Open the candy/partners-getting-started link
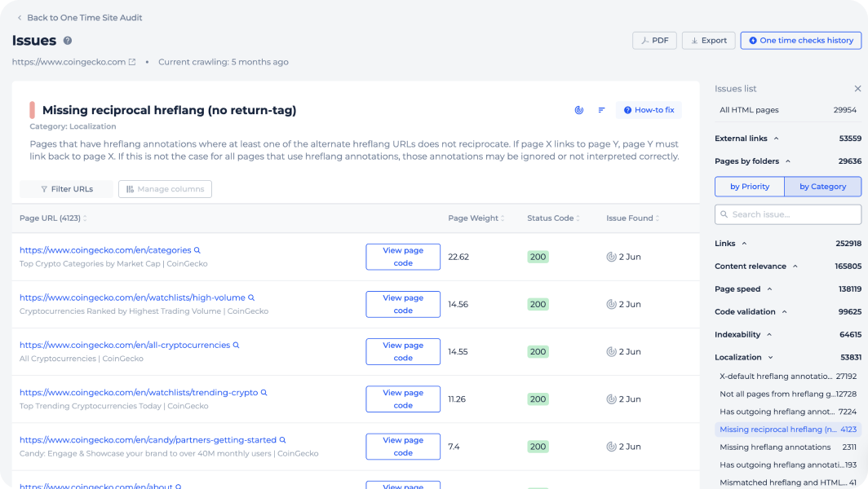The height and width of the screenshot is (489, 868). pyautogui.click(x=148, y=440)
